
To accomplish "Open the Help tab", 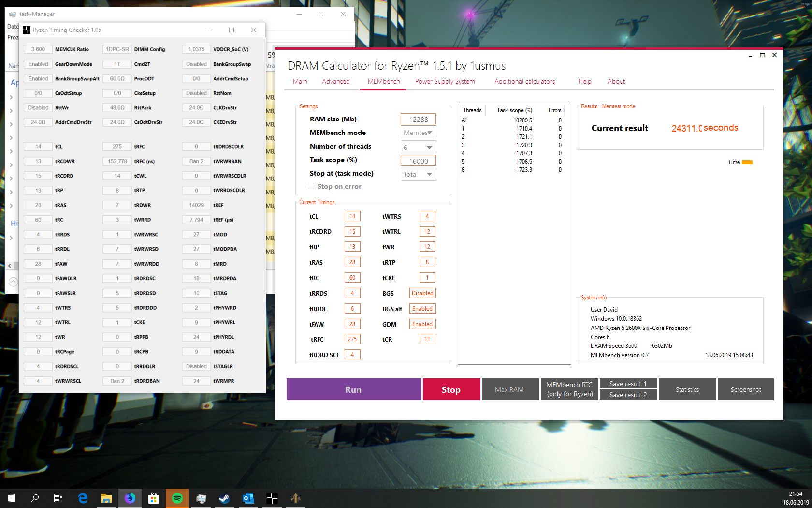I will (x=585, y=81).
